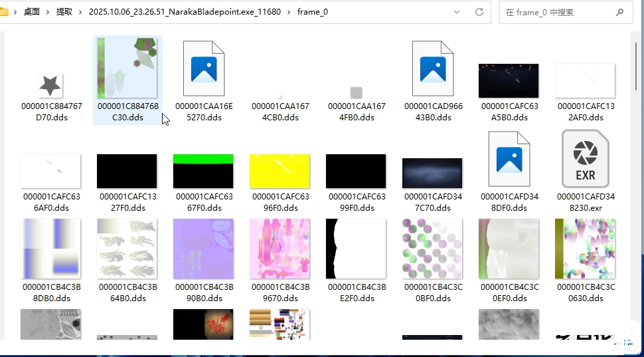Viewport: 644px width, 357px height.
Task: Open address bar history dropdown
Action: (x=457, y=12)
